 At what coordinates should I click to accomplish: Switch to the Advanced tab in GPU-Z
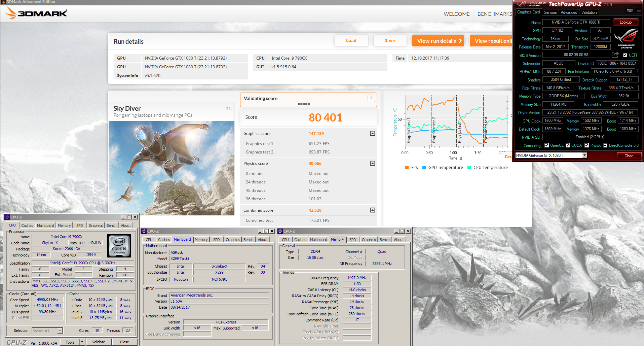[x=569, y=12]
